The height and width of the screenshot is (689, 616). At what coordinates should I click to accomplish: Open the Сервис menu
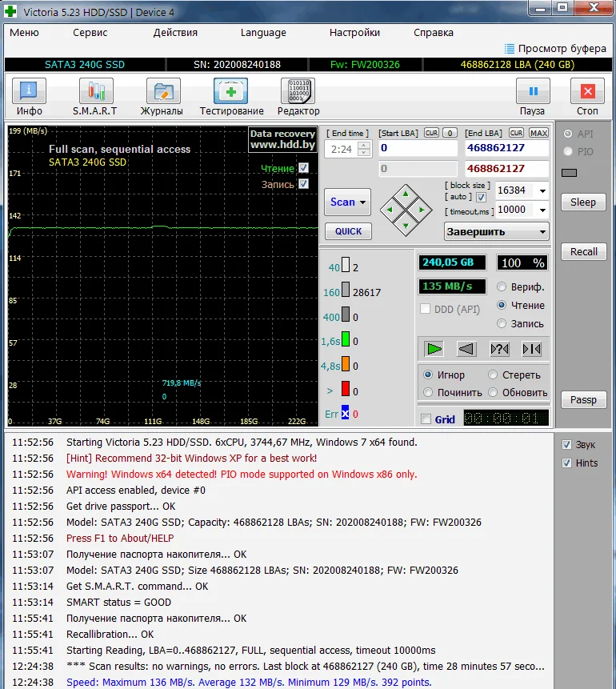[x=90, y=33]
